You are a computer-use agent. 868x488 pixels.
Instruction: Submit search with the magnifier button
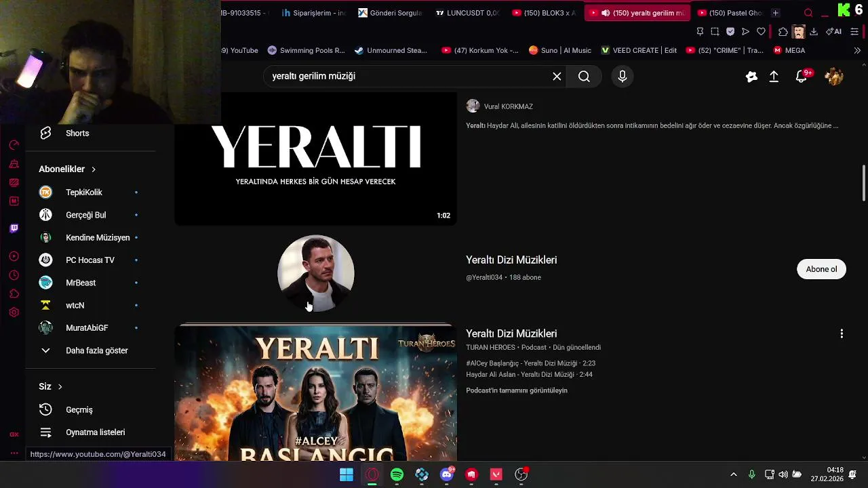pyautogui.click(x=584, y=77)
